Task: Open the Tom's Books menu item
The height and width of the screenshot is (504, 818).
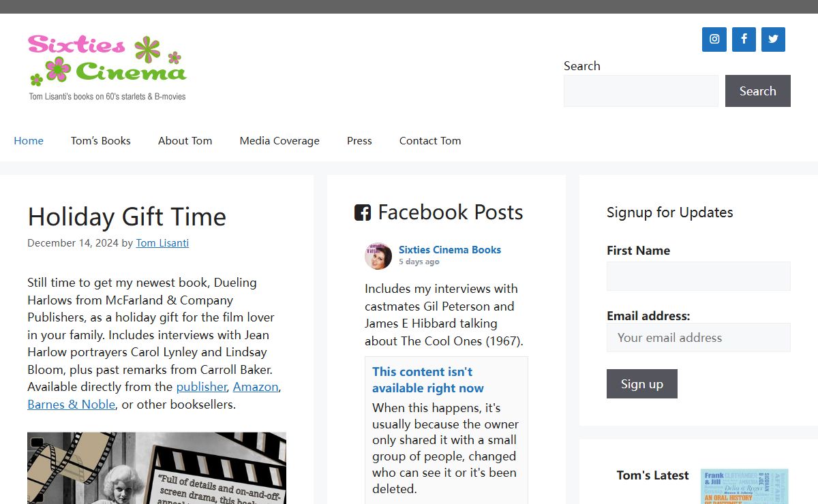Action: coord(101,140)
